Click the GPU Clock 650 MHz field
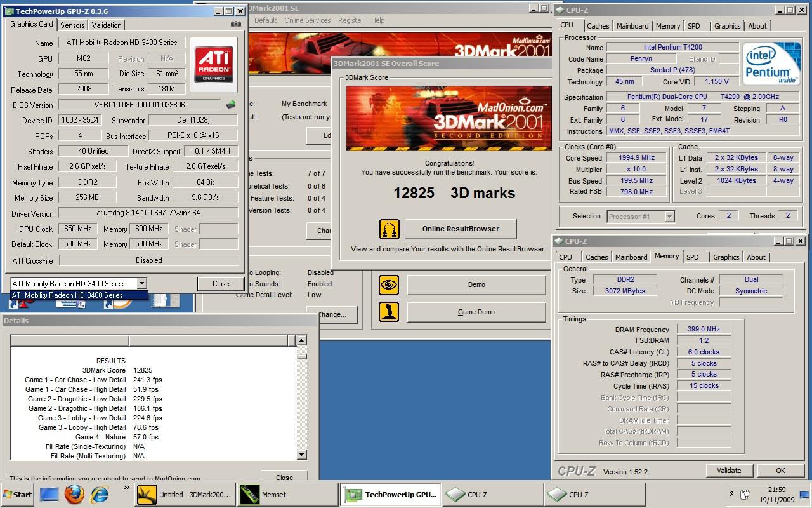812x508 pixels. [77, 229]
